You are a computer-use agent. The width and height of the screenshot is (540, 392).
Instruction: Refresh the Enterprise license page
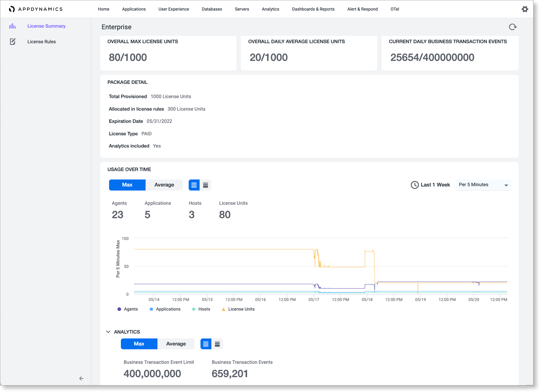tap(513, 27)
